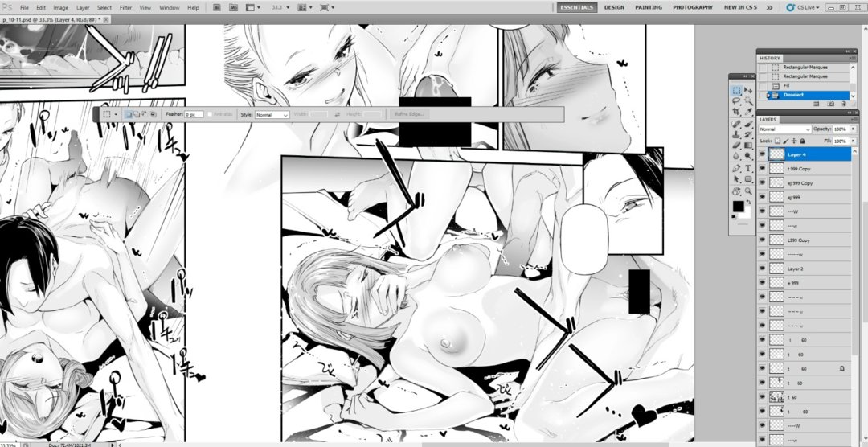The image size is (868, 447).
Task: Hide the ej 999 Copy layer
Action: 762,182
